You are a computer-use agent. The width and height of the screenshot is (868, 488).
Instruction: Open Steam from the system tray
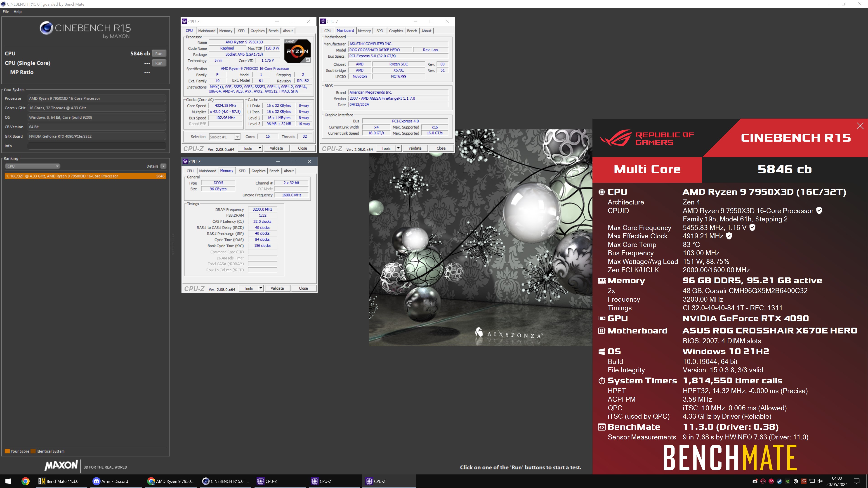(779, 481)
